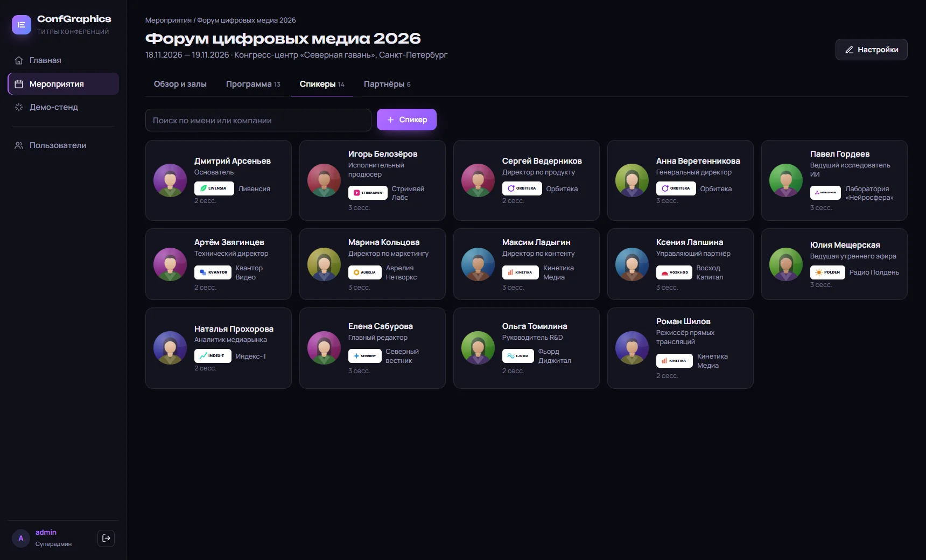Open the Обзор и залы tab
The width and height of the screenshot is (926, 560).
[x=180, y=84]
